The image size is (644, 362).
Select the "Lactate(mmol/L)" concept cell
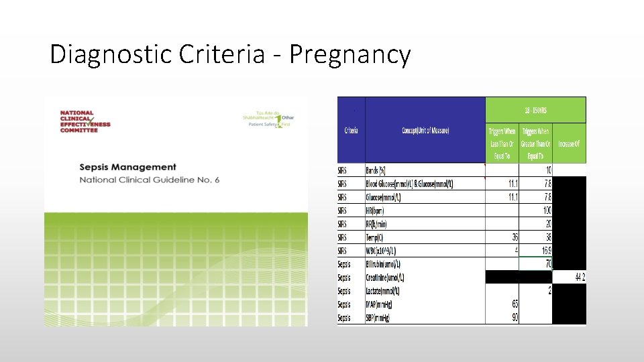tap(425, 291)
